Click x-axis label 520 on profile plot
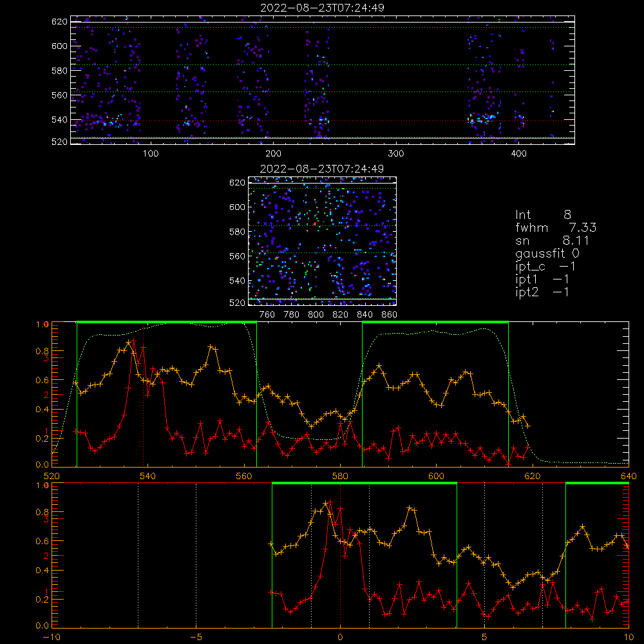Viewport: 644px width, 644px height. tap(52, 476)
